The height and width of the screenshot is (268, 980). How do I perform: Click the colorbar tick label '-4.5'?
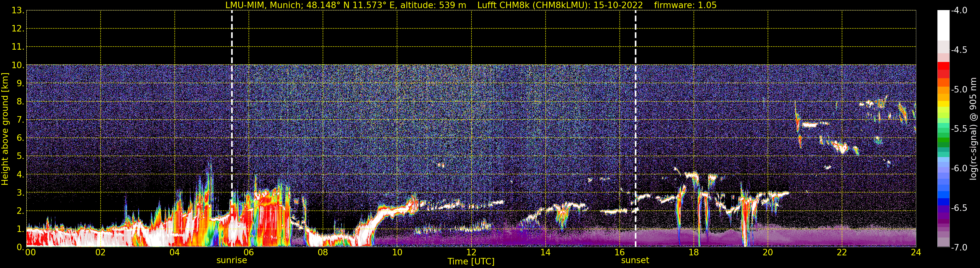click(959, 50)
